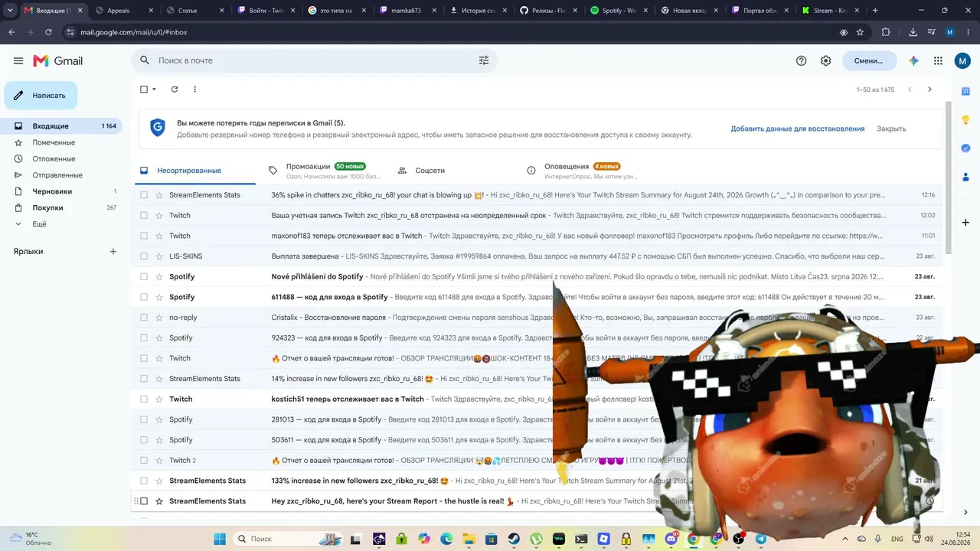Go to the next page of emails

(929, 90)
